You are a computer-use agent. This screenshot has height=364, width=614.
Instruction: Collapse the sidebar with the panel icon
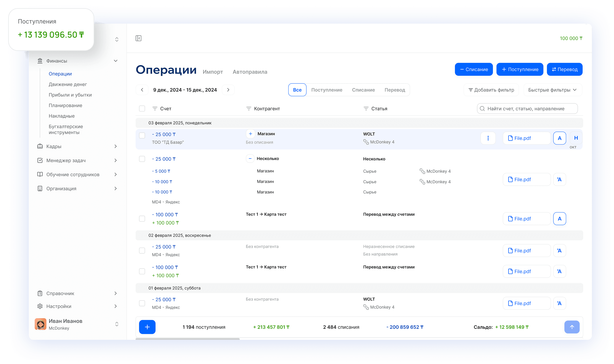139,38
